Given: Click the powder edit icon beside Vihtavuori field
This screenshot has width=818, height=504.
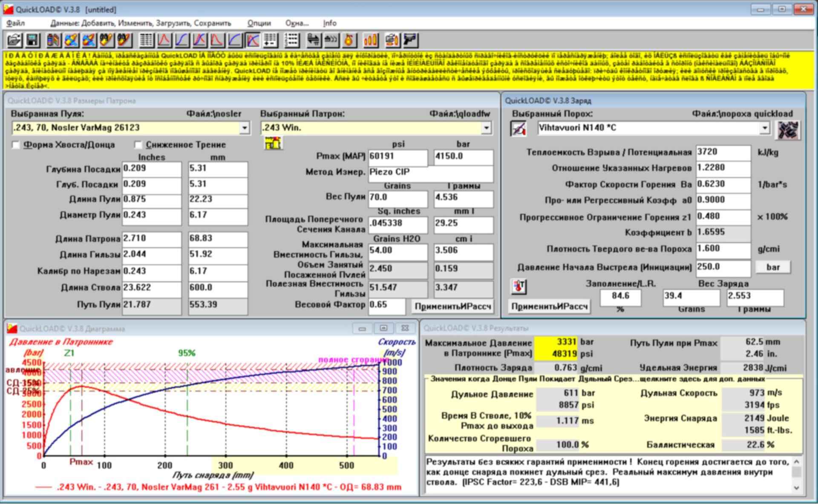Looking at the screenshot, I should (518, 128).
